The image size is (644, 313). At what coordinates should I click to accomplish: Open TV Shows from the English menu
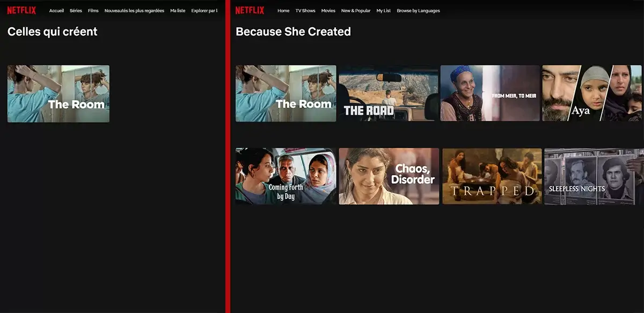[305, 10]
